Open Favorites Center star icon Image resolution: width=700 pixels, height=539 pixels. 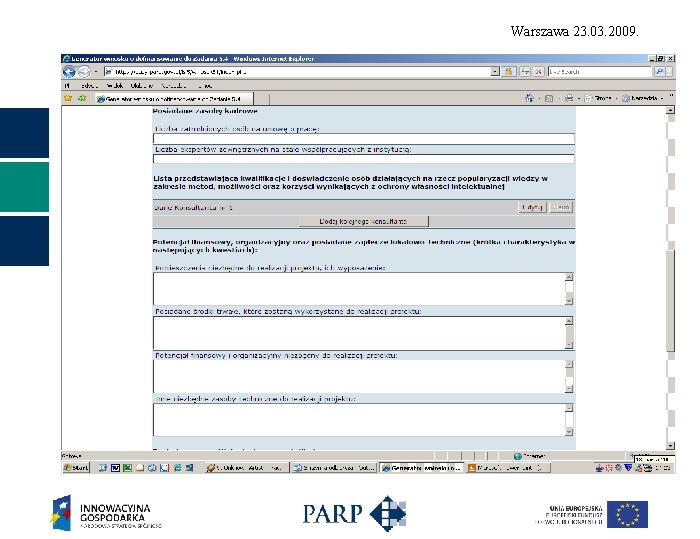(68, 98)
